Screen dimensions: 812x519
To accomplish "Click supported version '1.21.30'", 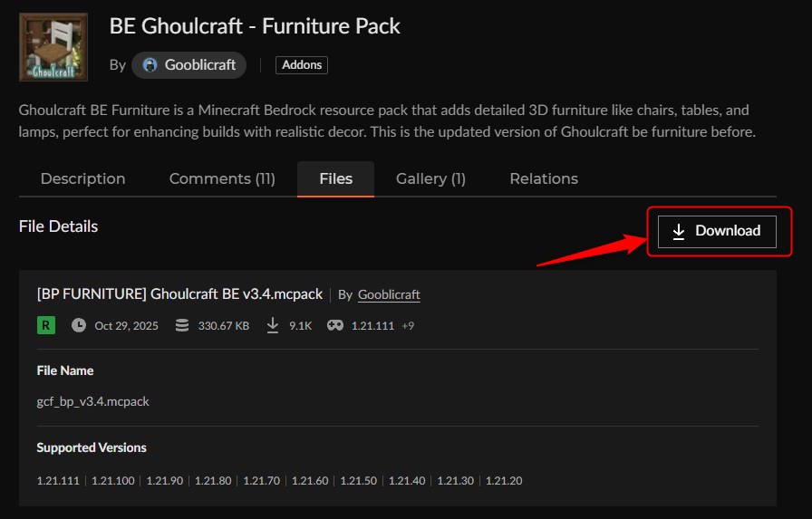I will tap(455, 481).
